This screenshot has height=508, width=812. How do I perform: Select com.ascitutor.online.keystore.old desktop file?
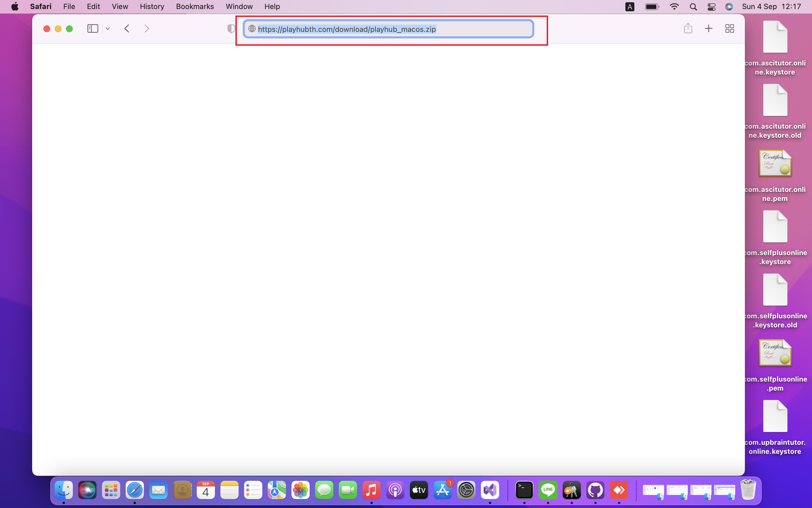coord(775,111)
